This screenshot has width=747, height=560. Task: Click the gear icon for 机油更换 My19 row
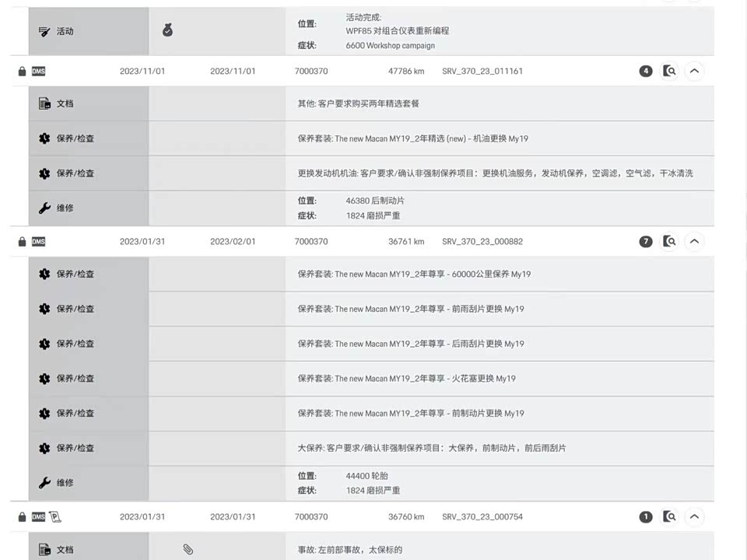[44, 138]
